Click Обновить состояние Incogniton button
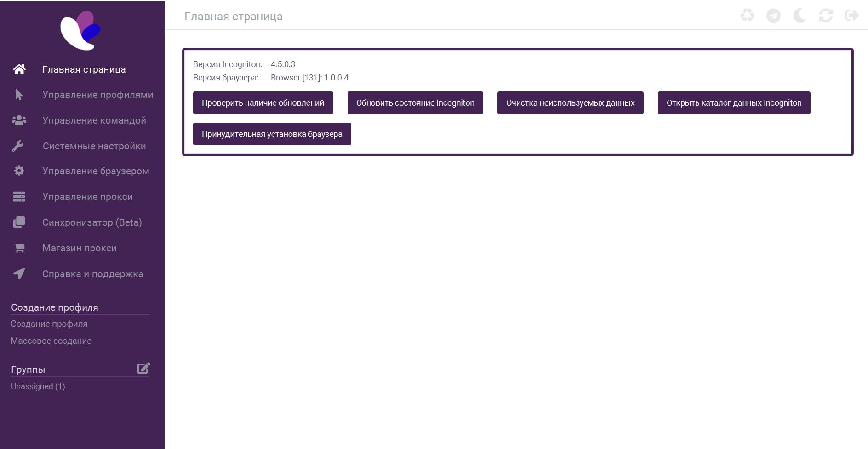 tap(415, 103)
